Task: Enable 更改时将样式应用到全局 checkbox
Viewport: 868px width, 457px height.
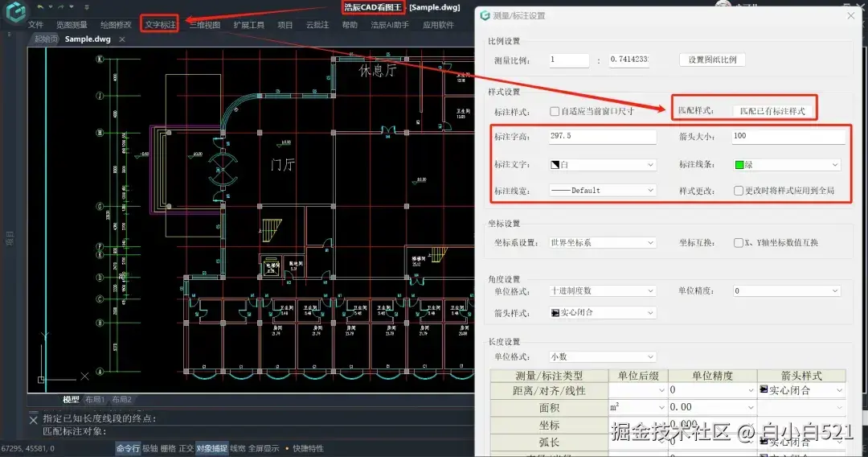Action: [739, 191]
